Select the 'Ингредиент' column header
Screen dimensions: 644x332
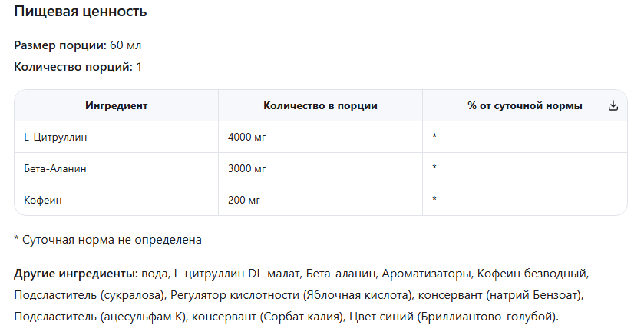pyautogui.click(x=116, y=106)
